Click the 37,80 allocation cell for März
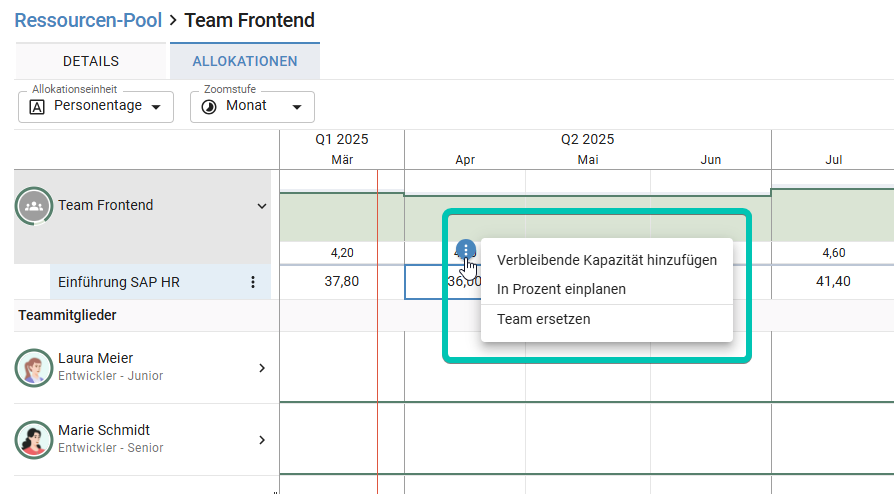This screenshot has height=494, width=894. pos(342,282)
